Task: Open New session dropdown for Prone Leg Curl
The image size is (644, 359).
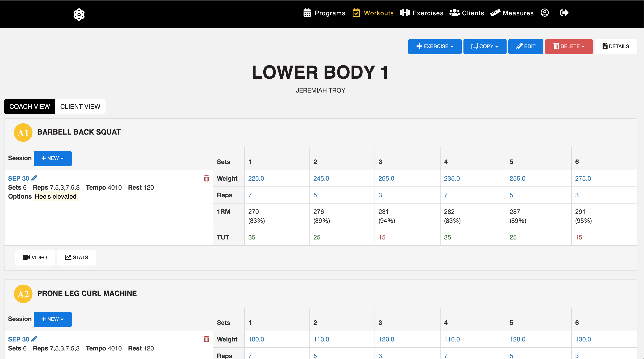Action: [53, 319]
